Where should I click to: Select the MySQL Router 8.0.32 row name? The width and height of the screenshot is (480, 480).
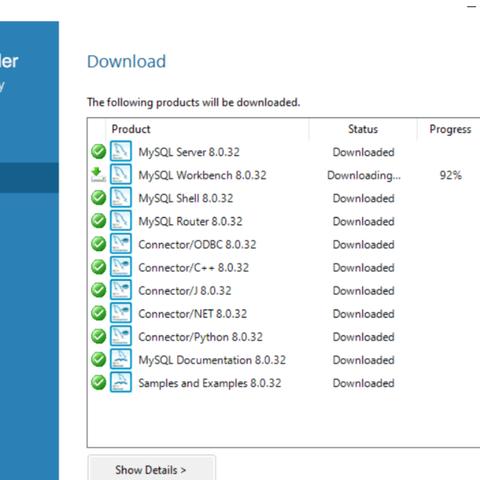pos(190,221)
